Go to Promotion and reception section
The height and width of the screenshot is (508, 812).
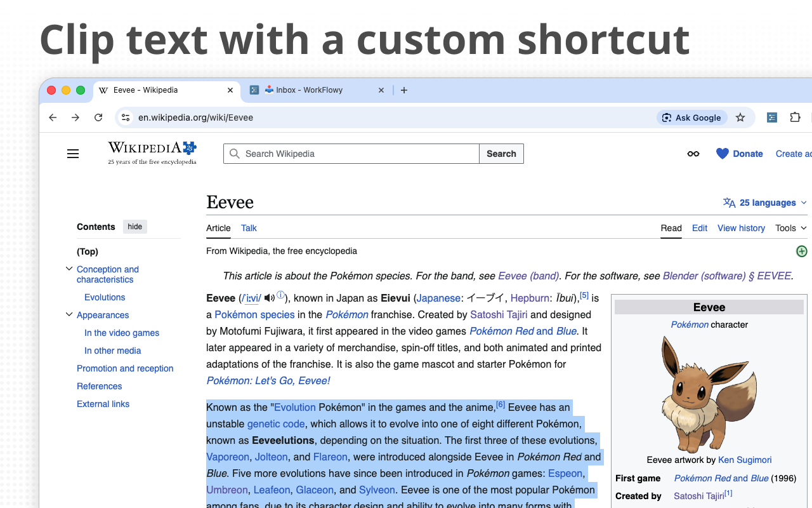pos(125,368)
